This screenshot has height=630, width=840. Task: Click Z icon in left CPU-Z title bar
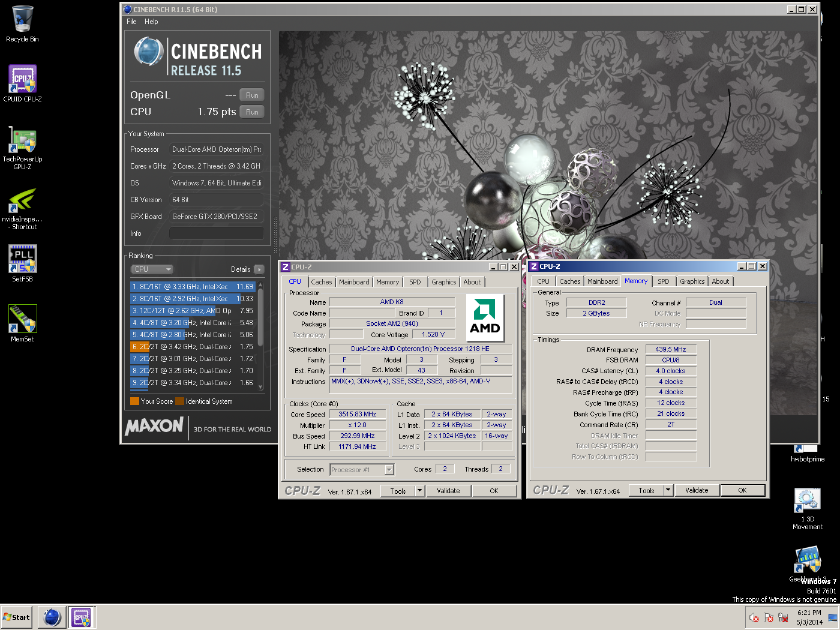(x=286, y=267)
